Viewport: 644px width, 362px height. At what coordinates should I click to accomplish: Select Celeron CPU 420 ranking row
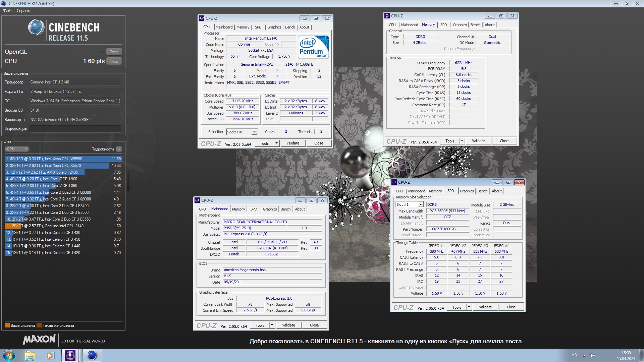[63, 253]
